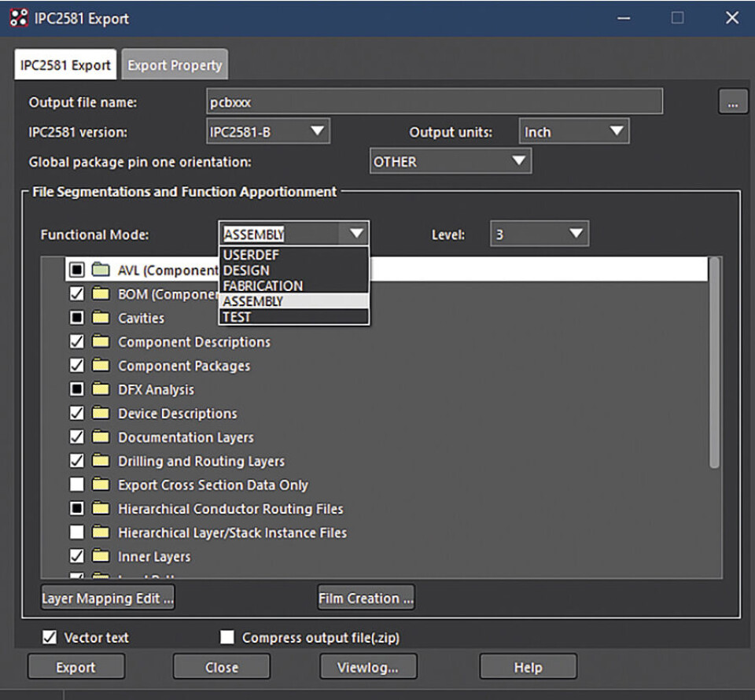Image resolution: width=755 pixels, height=700 pixels.
Task: Disable the Vector text checkbox
Action: pyautogui.click(x=49, y=637)
